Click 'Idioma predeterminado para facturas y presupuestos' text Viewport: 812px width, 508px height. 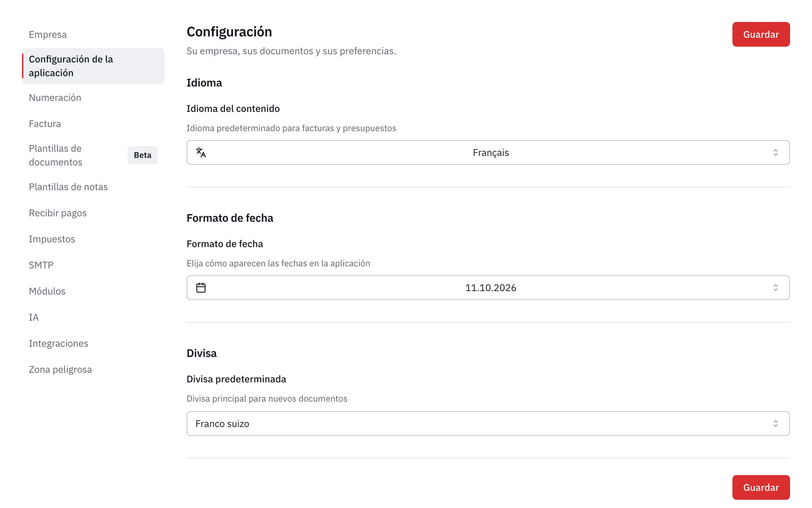tap(291, 128)
